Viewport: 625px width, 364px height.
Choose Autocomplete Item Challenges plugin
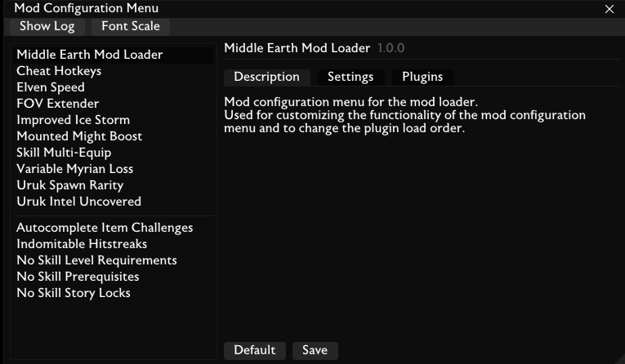click(x=105, y=228)
